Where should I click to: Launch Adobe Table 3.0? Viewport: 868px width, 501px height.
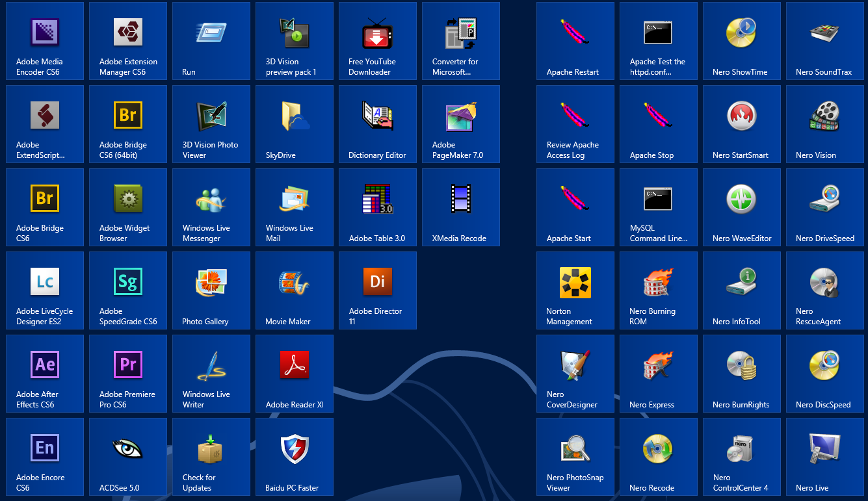click(378, 207)
